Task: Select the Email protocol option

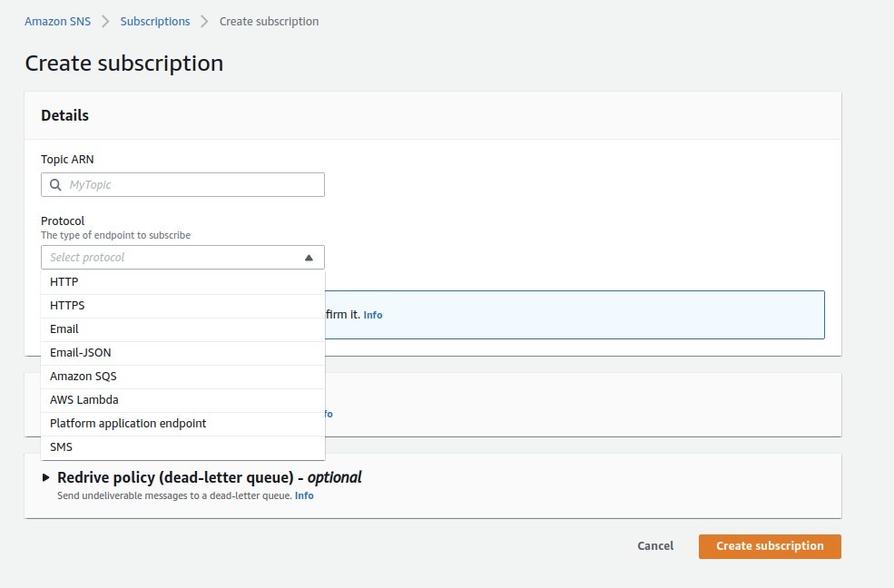Action: click(x=182, y=329)
